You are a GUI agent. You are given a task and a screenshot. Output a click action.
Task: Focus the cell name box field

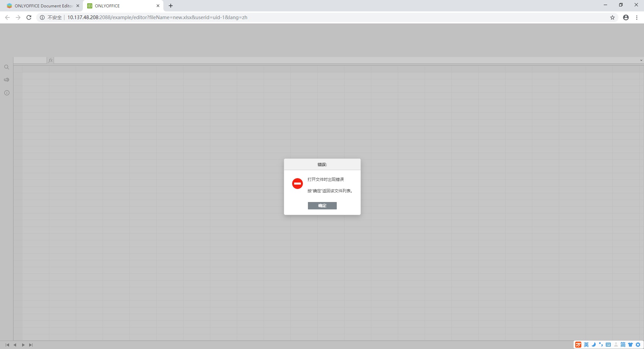tap(30, 60)
